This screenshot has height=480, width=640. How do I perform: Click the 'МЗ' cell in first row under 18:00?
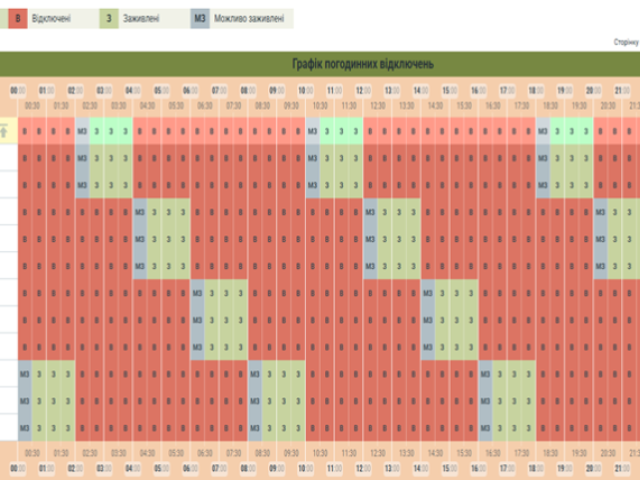(543, 130)
